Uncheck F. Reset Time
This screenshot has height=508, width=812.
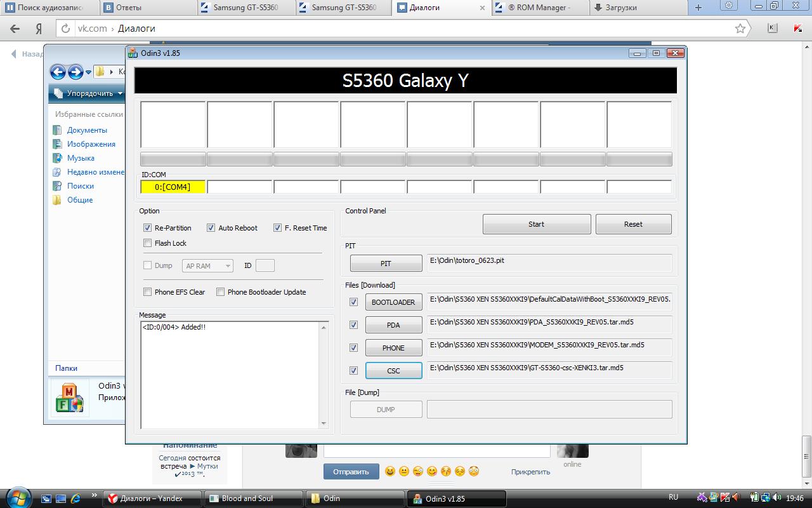pyautogui.click(x=277, y=228)
